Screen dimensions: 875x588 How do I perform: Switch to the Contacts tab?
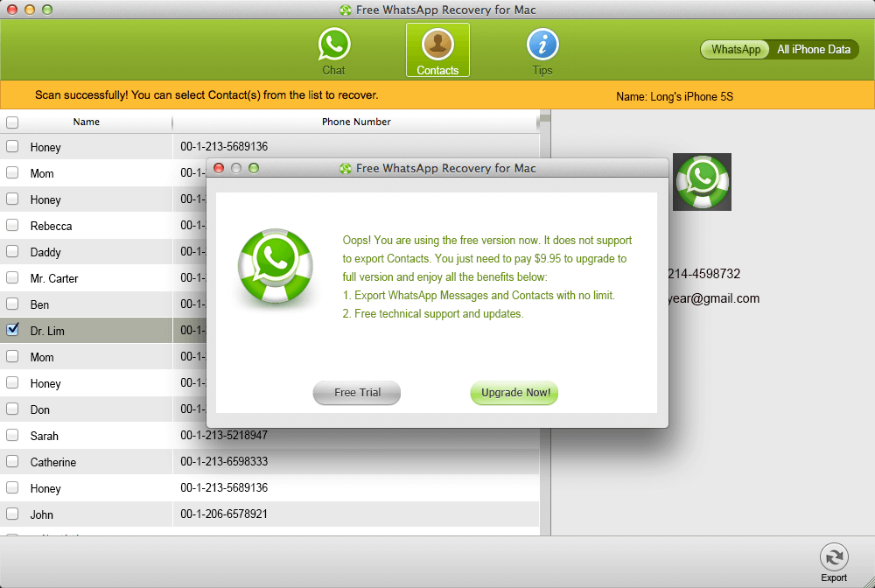coord(437,50)
